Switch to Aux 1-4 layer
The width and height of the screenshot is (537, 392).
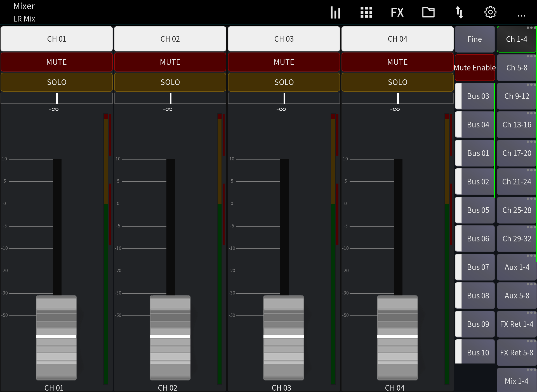point(517,267)
